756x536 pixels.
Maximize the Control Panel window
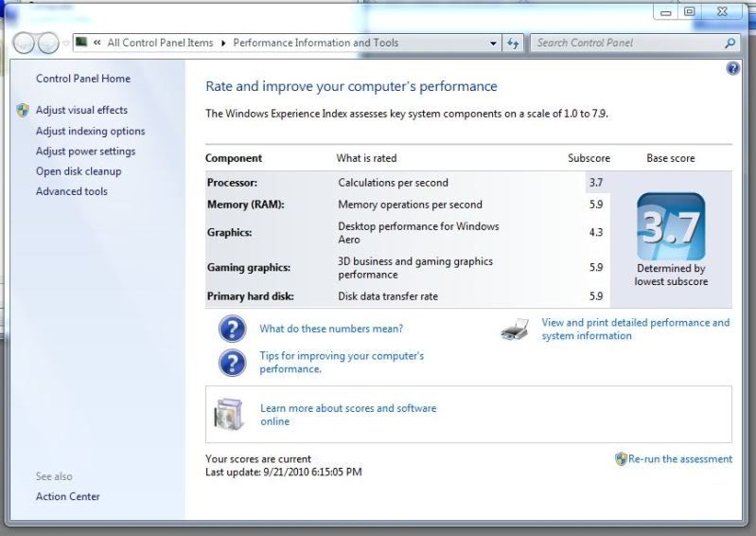click(690, 12)
